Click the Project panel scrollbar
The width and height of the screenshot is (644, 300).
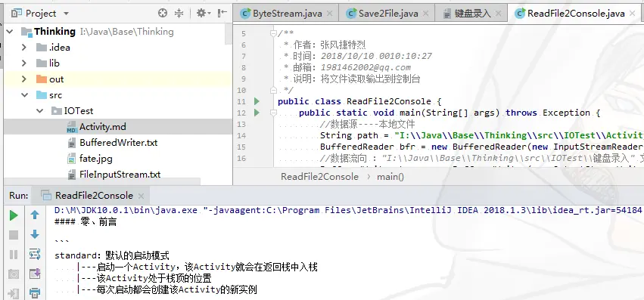[x=229, y=35]
